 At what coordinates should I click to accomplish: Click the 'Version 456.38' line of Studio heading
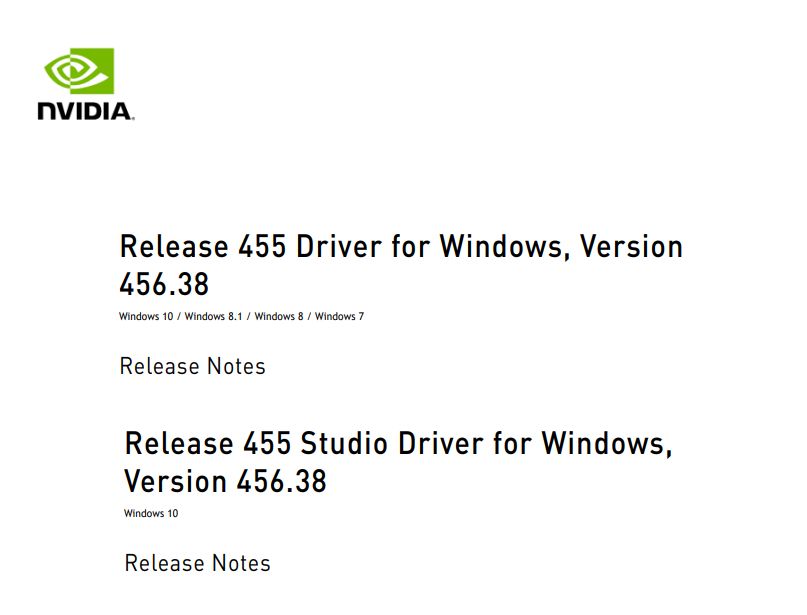click(x=225, y=481)
